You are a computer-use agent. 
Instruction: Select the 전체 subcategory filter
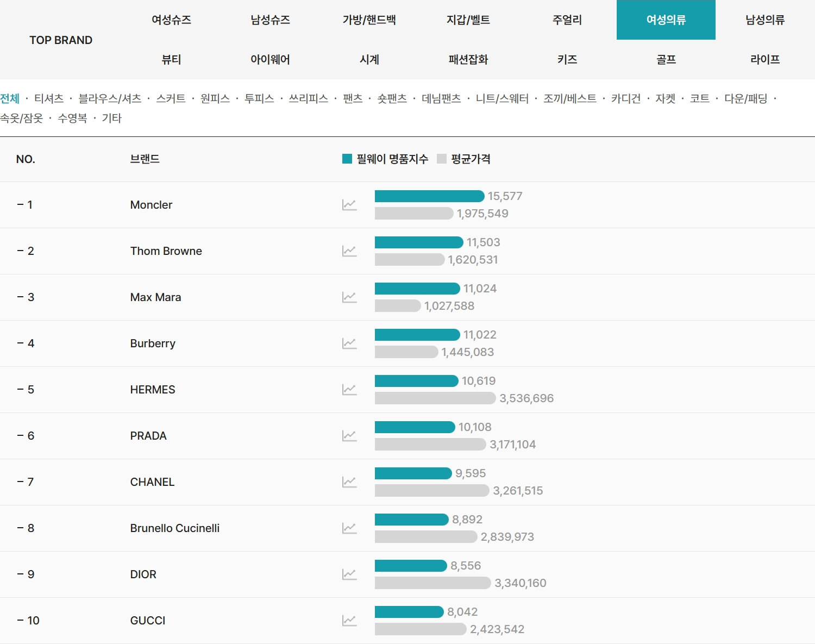click(10, 98)
